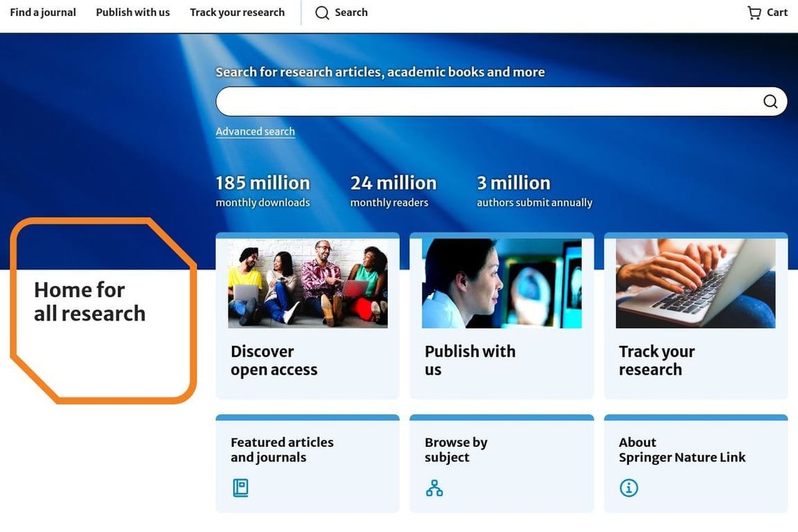Image resolution: width=798 pixels, height=532 pixels.
Task: Click the hierarchy icon under Browse by subject
Action: coord(434,488)
